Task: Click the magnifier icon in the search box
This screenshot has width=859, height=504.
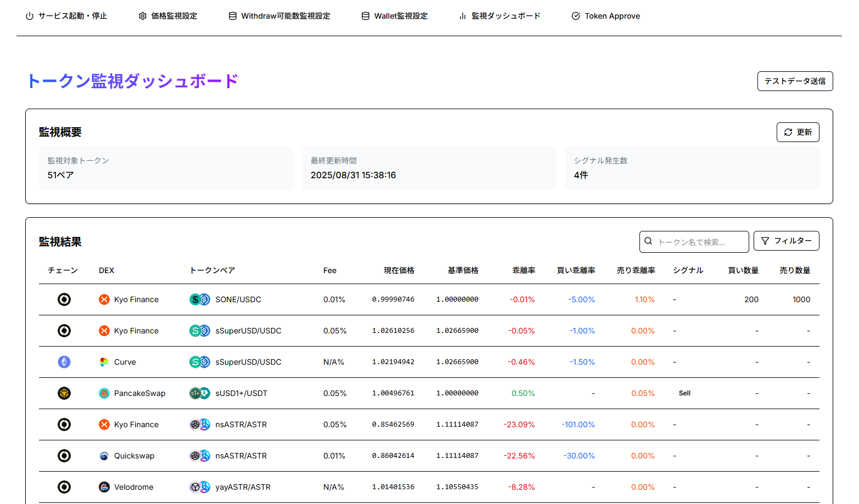Action: [x=648, y=241]
